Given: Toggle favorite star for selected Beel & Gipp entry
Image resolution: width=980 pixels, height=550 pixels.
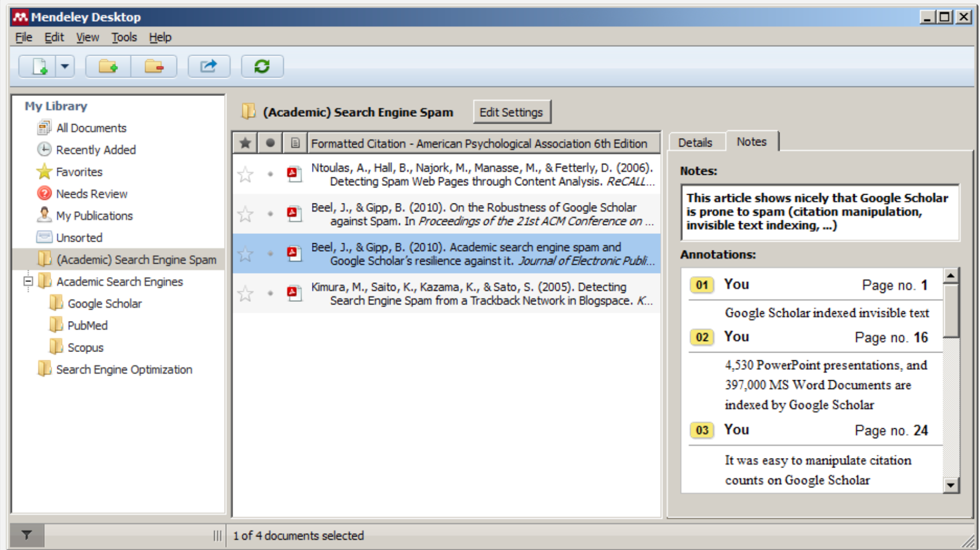Looking at the screenshot, I should [246, 254].
